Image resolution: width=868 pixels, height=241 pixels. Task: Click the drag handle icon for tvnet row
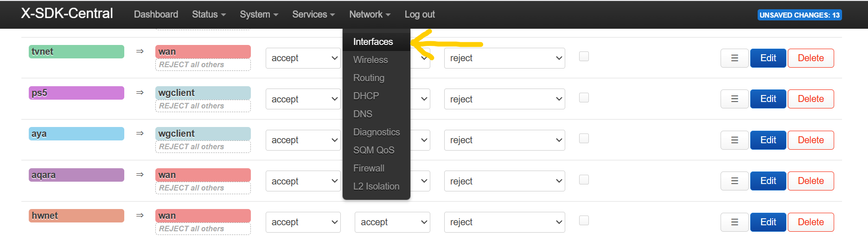(734, 58)
